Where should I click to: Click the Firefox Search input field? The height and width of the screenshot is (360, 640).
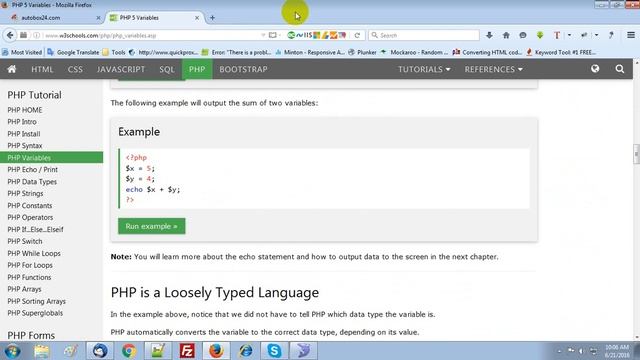tap(424, 36)
